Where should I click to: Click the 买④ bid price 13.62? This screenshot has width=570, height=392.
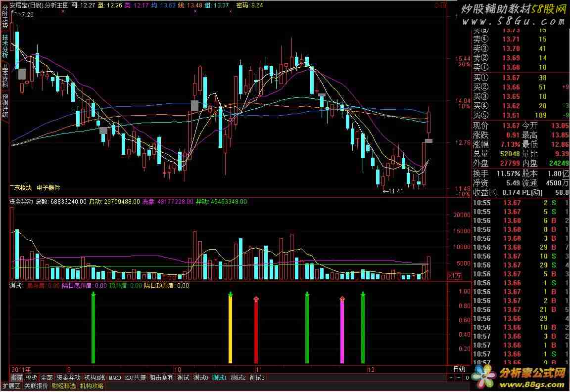[511, 106]
